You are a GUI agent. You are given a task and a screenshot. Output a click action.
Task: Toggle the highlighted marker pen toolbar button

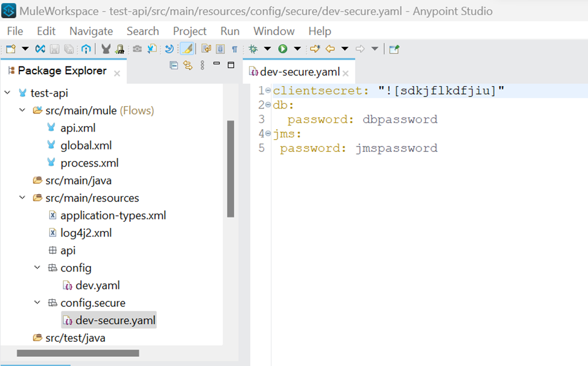[x=187, y=49]
